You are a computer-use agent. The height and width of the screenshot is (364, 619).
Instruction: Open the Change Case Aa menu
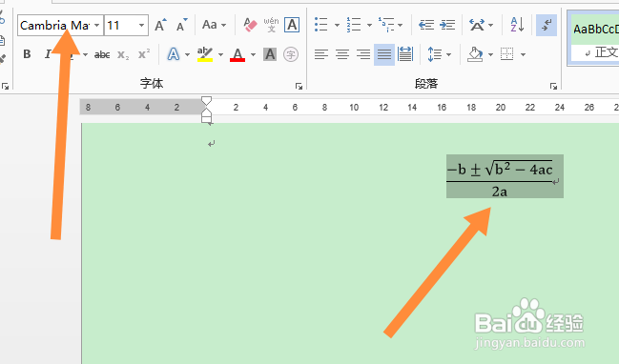click(214, 25)
